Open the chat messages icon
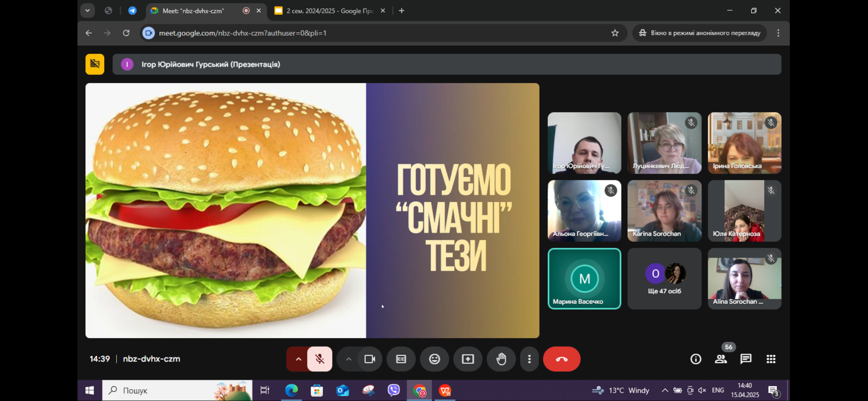The width and height of the screenshot is (868, 401). click(746, 359)
